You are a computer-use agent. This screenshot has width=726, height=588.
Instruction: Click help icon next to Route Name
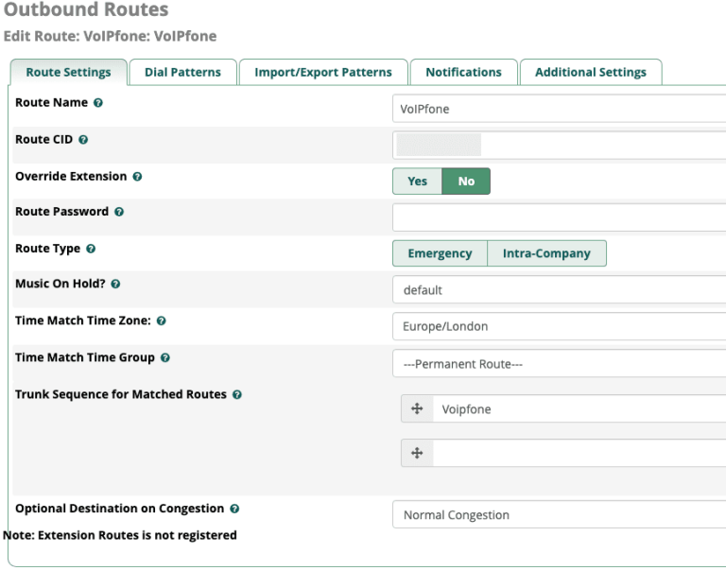[x=98, y=103]
